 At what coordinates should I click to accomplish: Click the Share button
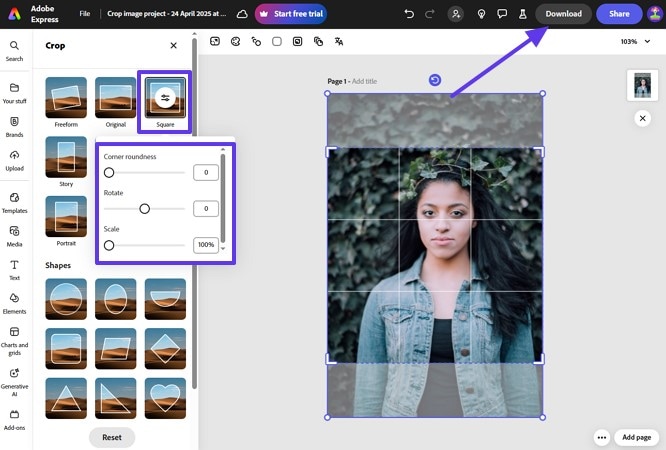pos(619,14)
